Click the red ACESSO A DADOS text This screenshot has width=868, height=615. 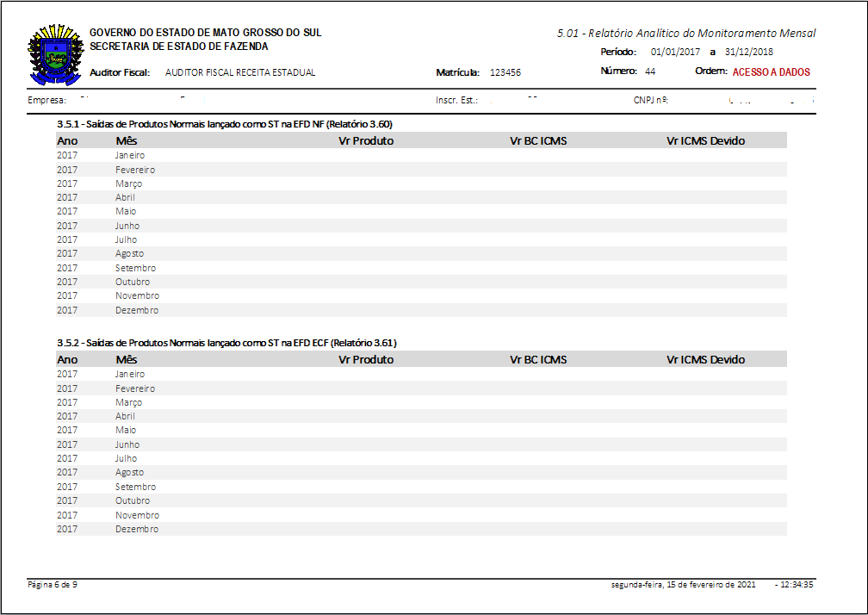pos(771,72)
